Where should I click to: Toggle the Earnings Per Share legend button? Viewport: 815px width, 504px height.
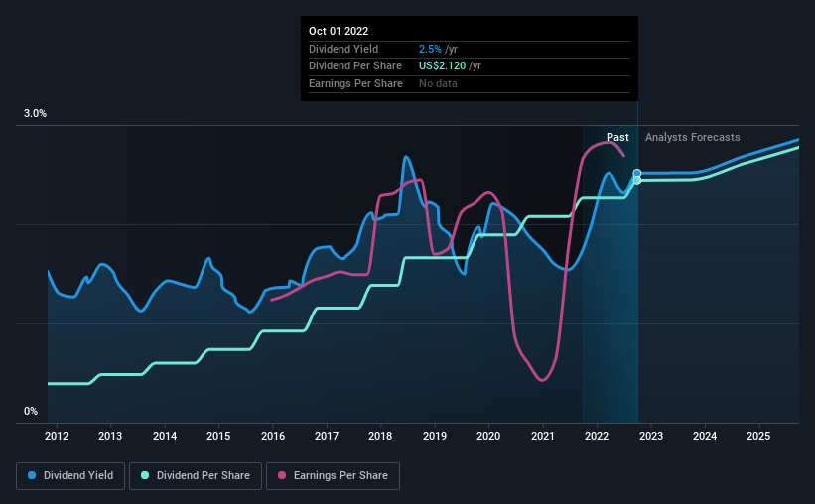coord(333,476)
